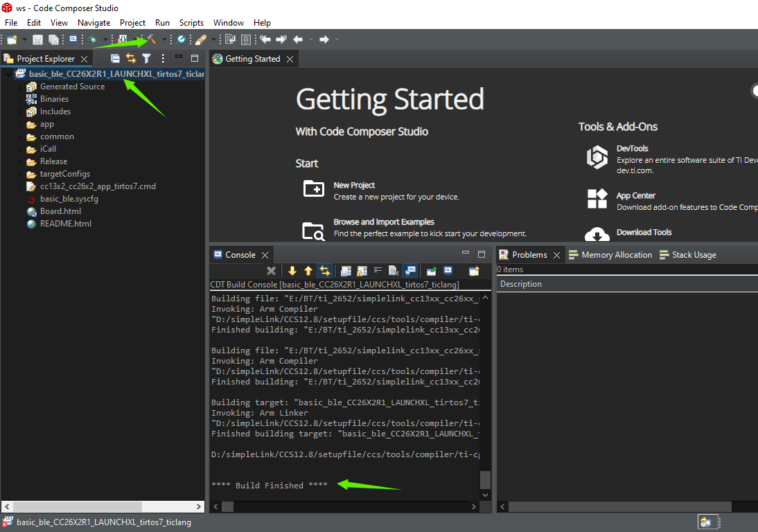Select basic_ble.syscfg in Project Explorer
The width and height of the screenshot is (758, 532).
[x=69, y=199]
